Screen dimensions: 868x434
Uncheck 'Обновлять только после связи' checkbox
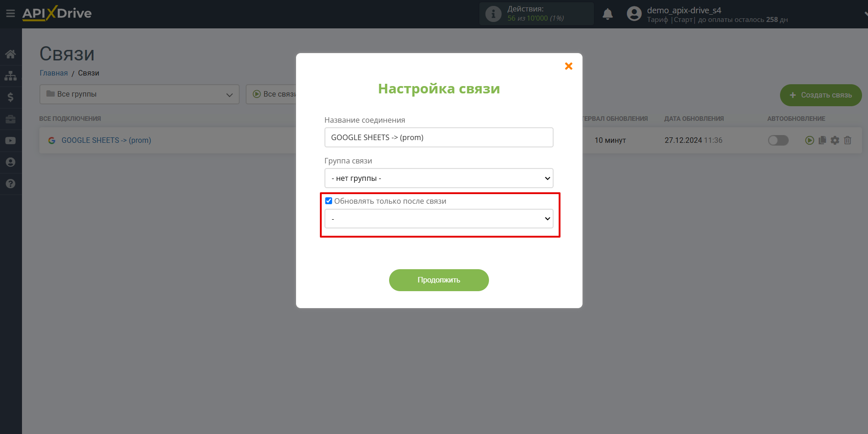click(x=329, y=201)
